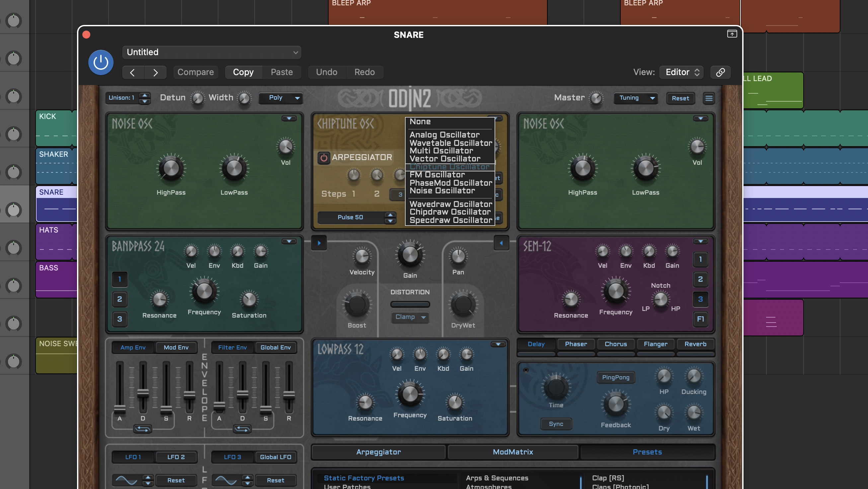Click the Undo button
Image resolution: width=868 pixels, height=489 pixels.
(x=327, y=72)
